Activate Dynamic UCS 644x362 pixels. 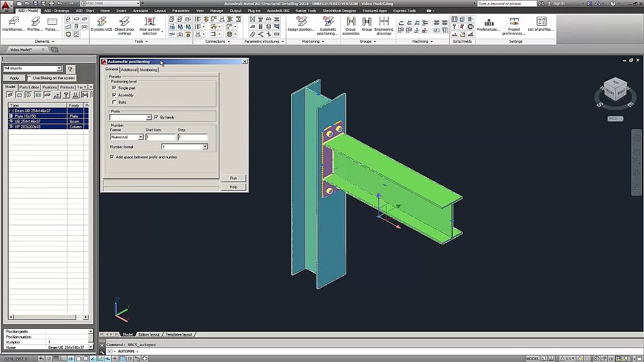coord(102,24)
